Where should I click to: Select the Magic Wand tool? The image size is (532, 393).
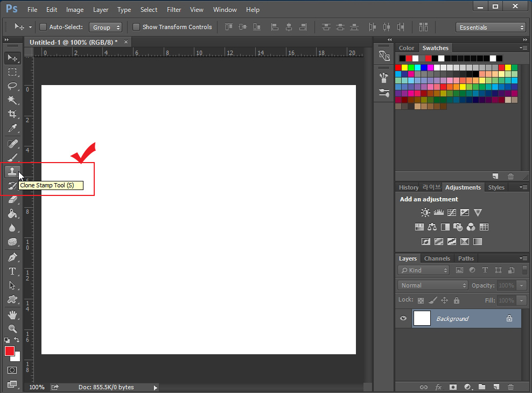pos(12,100)
